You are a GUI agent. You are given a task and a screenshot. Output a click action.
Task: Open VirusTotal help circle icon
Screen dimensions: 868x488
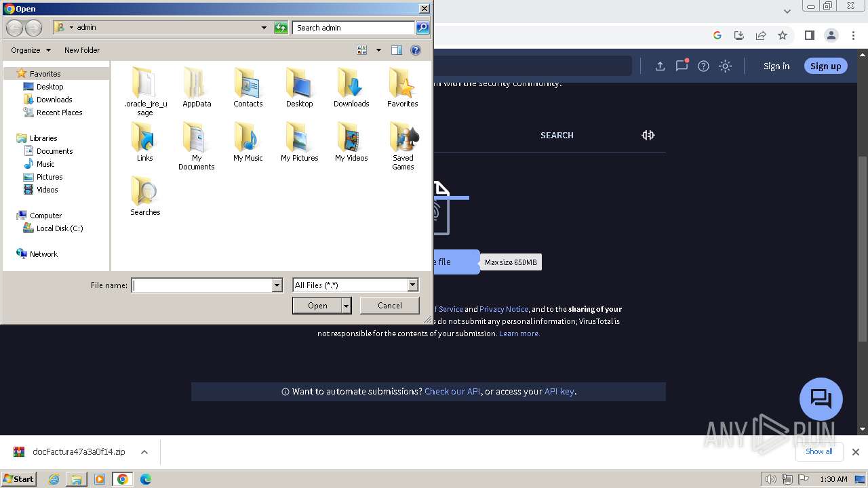click(x=703, y=66)
